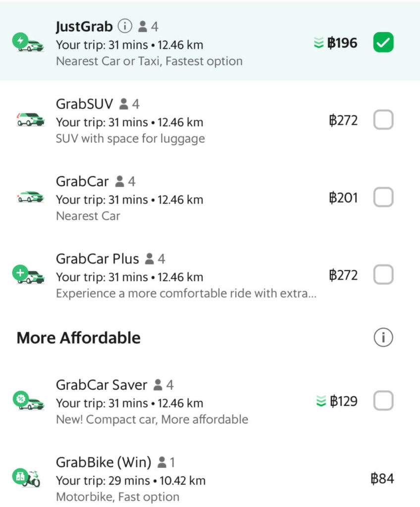Open JustGrab info icon beside title
This screenshot has width=420, height=507.
pyautogui.click(x=125, y=26)
